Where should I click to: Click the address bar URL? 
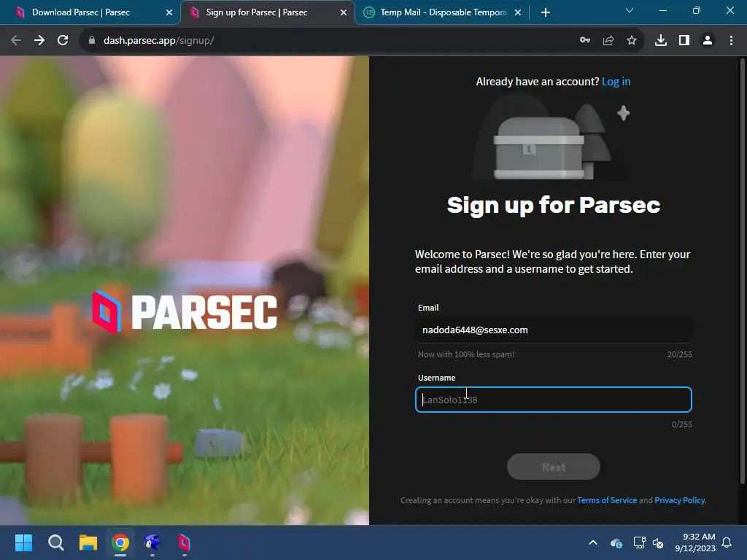coord(158,41)
